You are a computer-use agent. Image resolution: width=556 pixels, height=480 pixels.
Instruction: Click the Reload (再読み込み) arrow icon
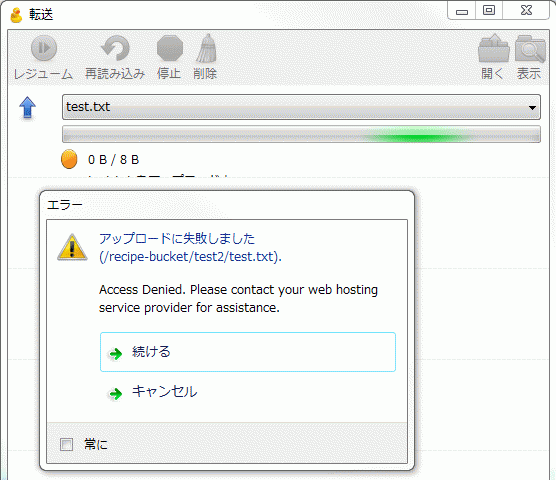tap(115, 48)
